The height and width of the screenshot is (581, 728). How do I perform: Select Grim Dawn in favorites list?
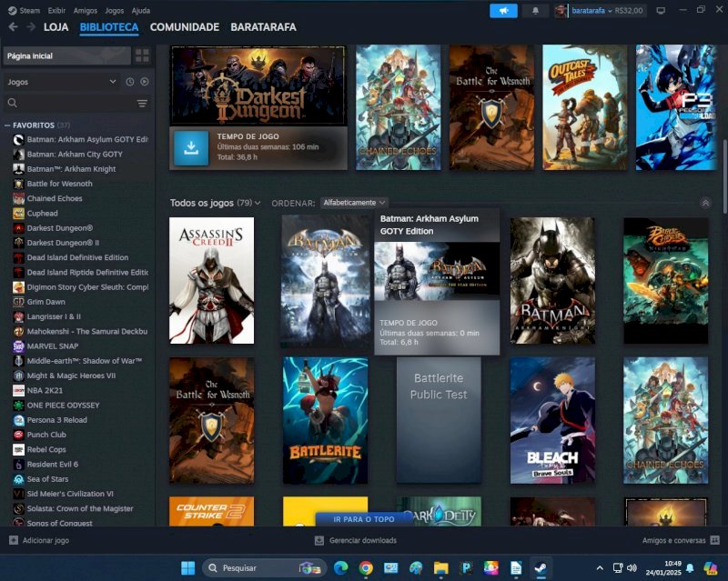(46, 302)
